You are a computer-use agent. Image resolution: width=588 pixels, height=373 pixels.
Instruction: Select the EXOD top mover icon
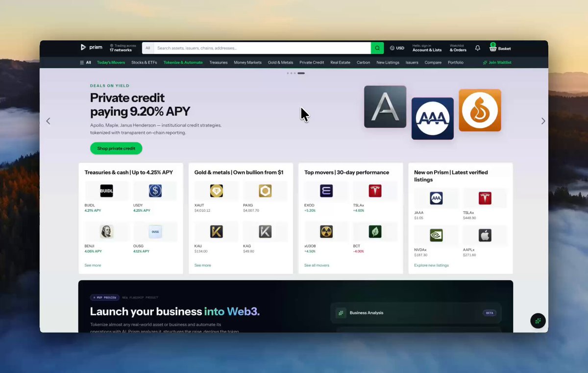(326, 191)
